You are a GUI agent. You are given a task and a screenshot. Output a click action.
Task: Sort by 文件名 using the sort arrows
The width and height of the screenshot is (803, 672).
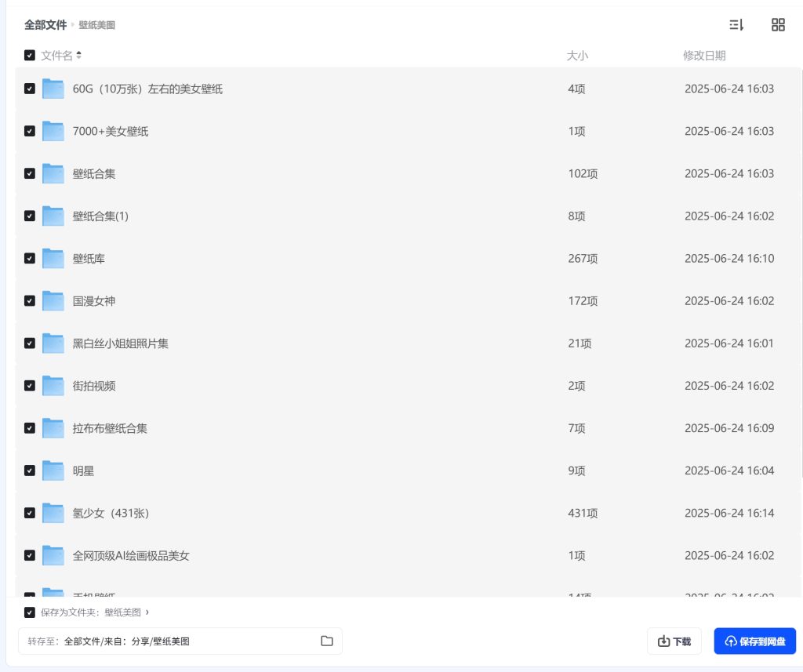point(79,55)
